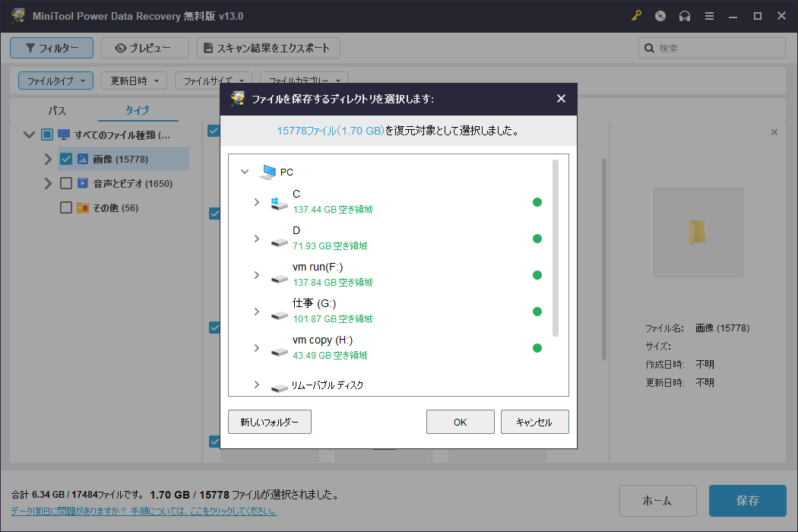Check the 音声とビデオ (1650) checkbox
Viewport: 798px width, 532px height.
[65, 182]
